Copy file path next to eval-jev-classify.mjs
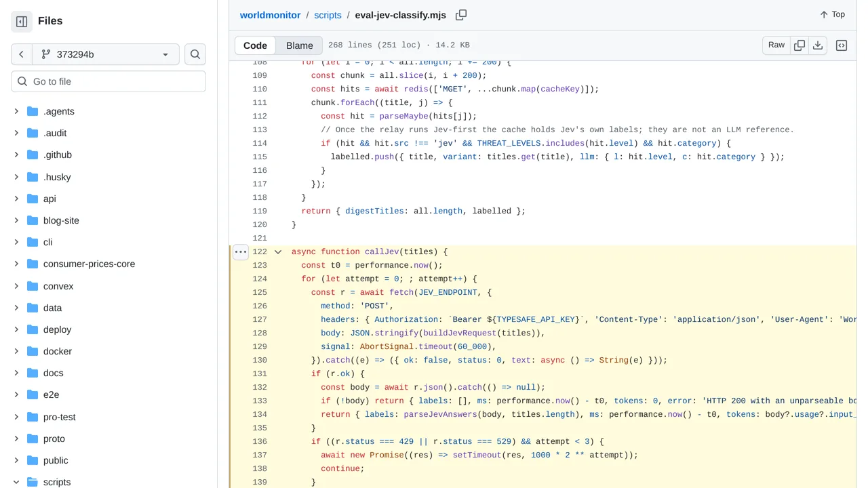This screenshot has width=868, height=488. click(461, 15)
